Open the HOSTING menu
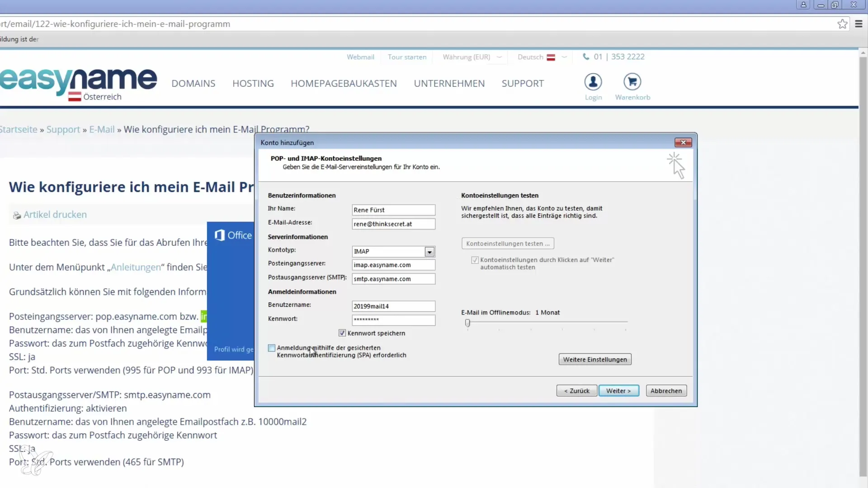 point(253,84)
